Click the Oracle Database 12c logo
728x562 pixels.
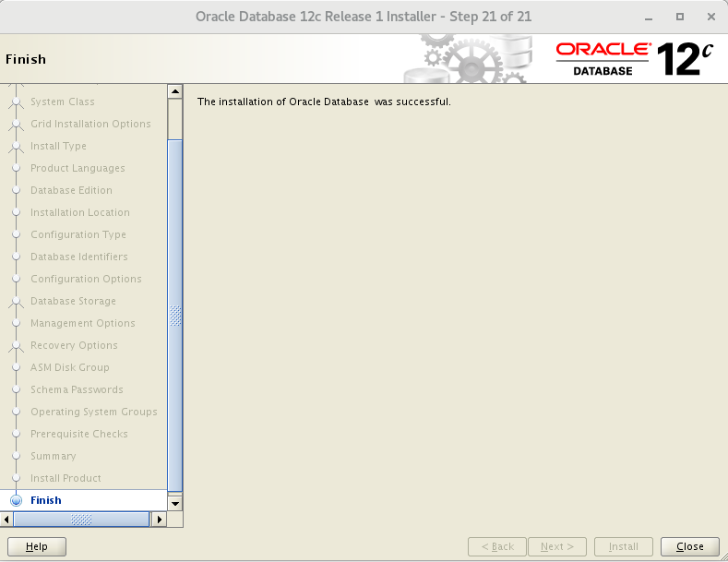pos(634,59)
